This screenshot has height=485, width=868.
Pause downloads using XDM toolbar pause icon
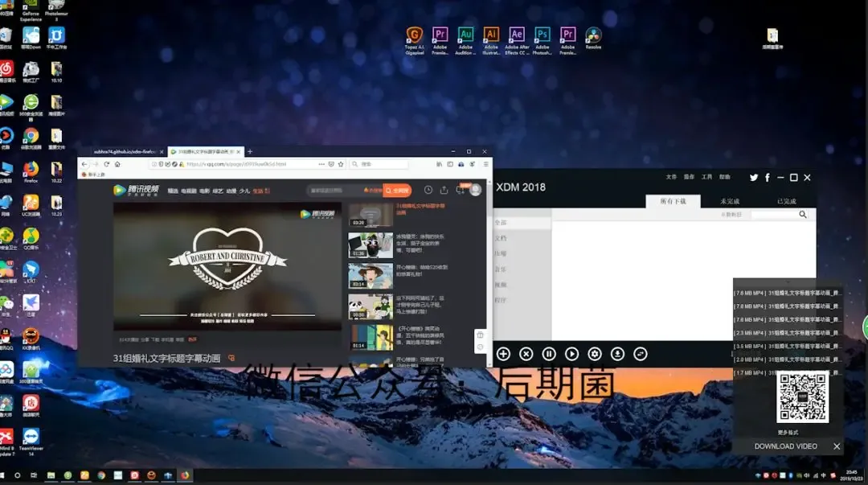coord(549,354)
